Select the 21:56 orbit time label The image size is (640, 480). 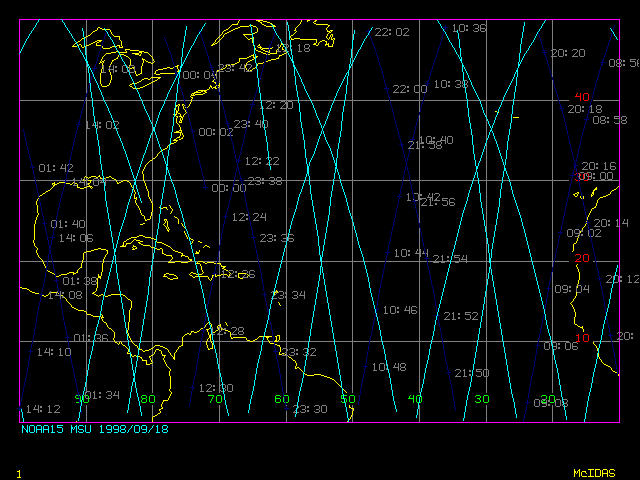pyautogui.click(x=438, y=202)
